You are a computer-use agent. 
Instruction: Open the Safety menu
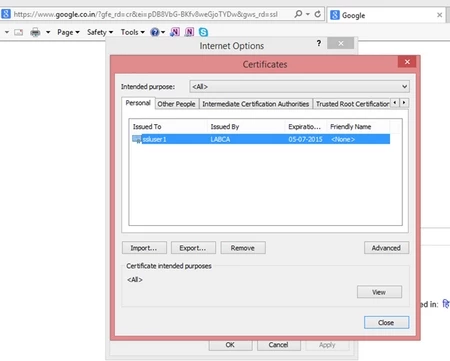coord(100,32)
